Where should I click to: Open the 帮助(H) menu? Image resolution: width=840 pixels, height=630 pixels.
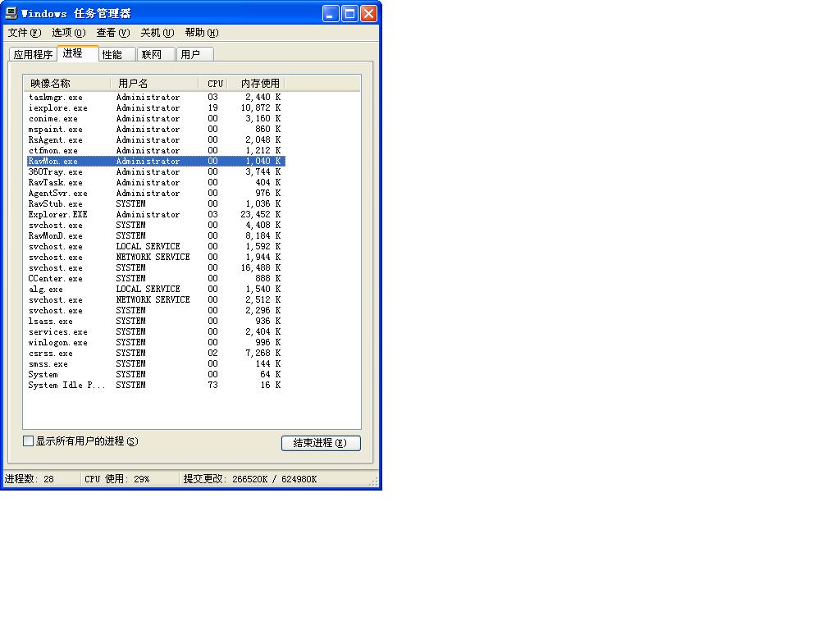(x=202, y=33)
